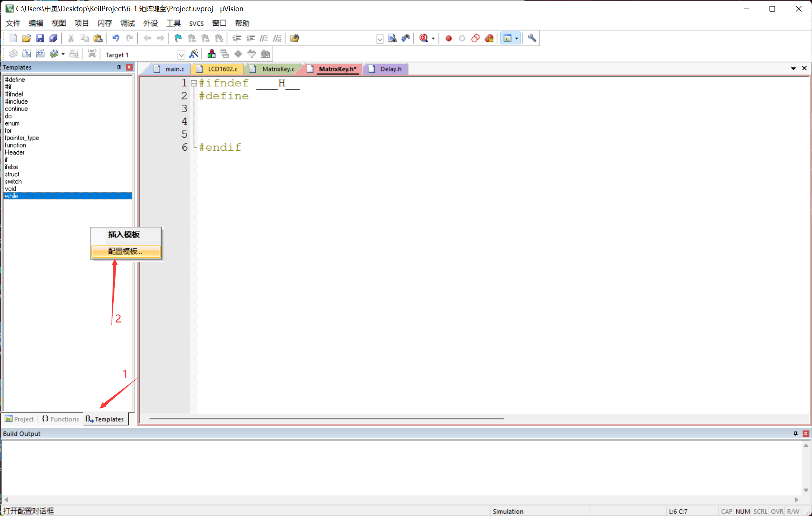Switch to the Functions panel tab
The height and width of the screenshot is (516, 812).
pyautogui.click(x=61, y=419)
